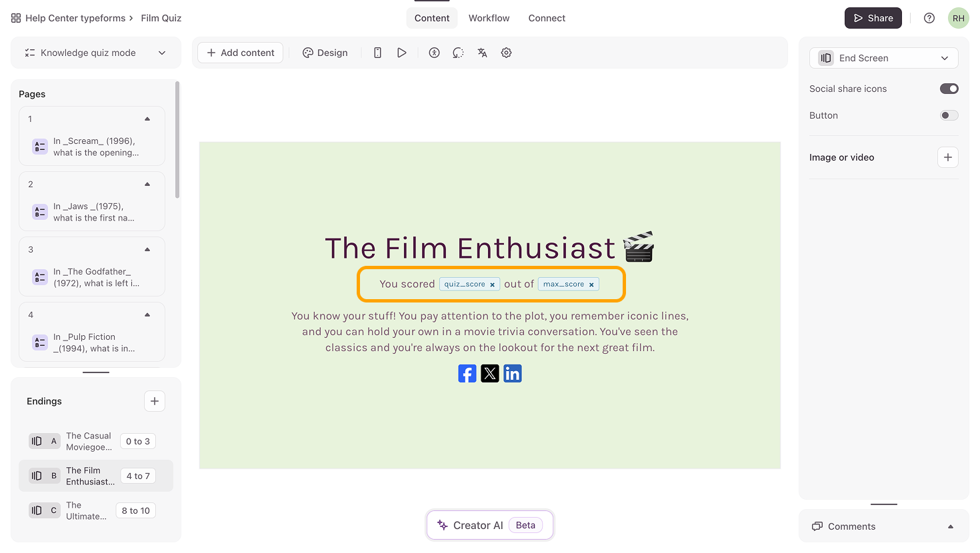Click the Facebook share icon
980x553 pixels.
coord(467,374)
